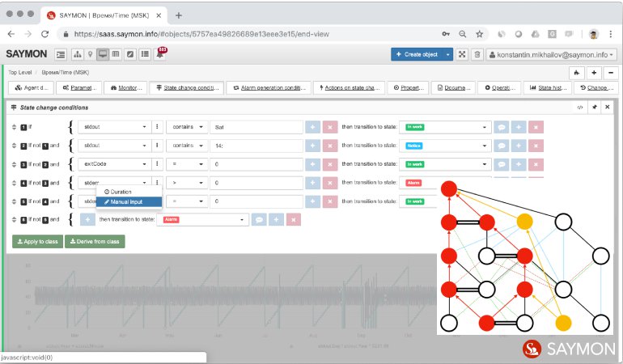
Task: Click the comment icon on rule 1
Action: click(x=502, y=127)
